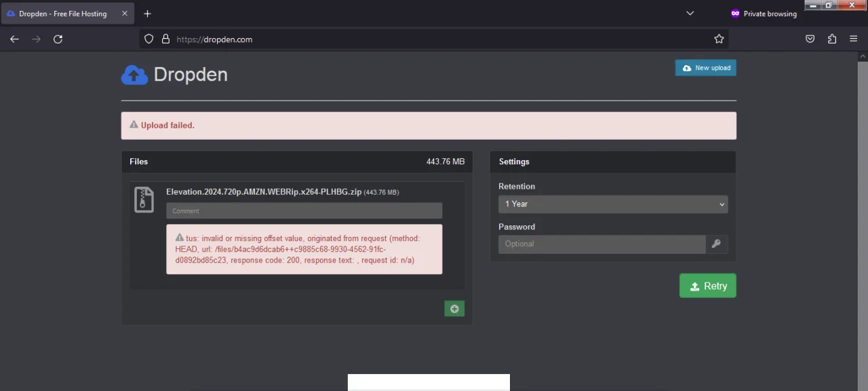Viewport: 868px width, 391px height.
Task: Click the dropden.com address bar
Action: [x=434, y=39]
